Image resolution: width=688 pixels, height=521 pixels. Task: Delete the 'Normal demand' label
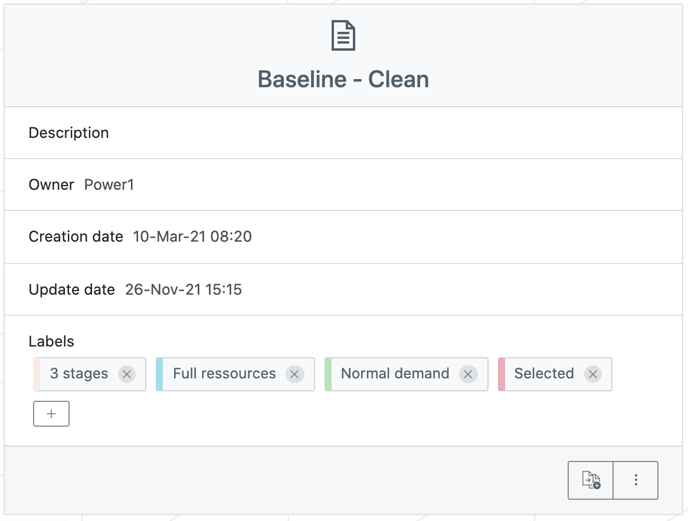(468, 374)
